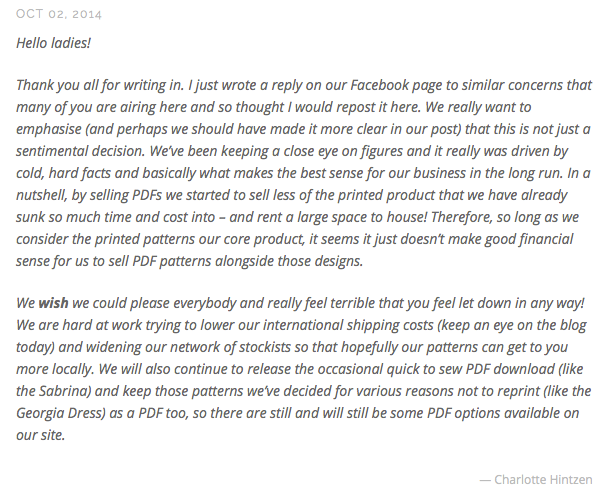The image size is (610, 501).
Task: Click the bold word 'wish'
Action: [54, 301]
